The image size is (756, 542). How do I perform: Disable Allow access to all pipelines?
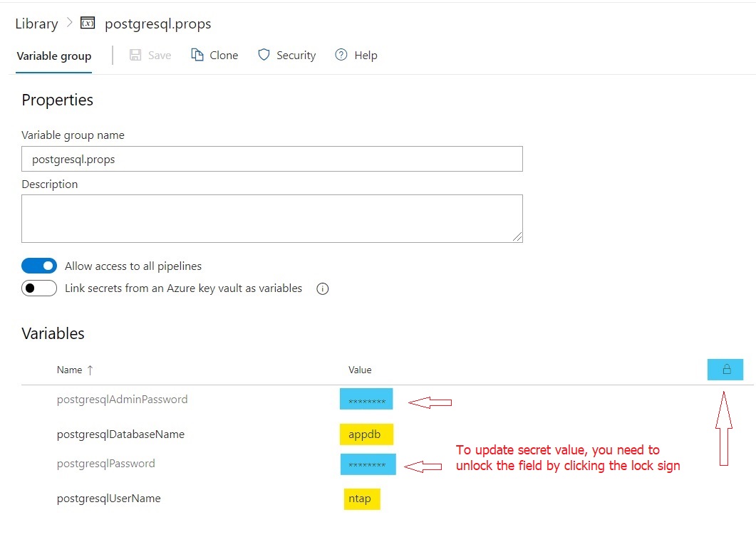(x=39, y=266)
